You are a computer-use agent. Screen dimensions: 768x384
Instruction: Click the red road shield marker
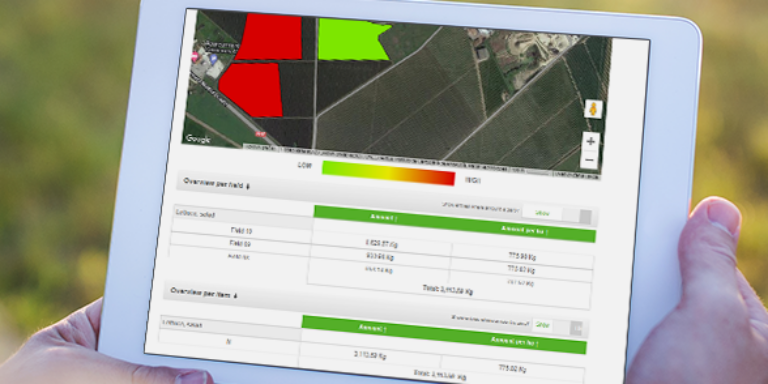click(x=261, y=133)
